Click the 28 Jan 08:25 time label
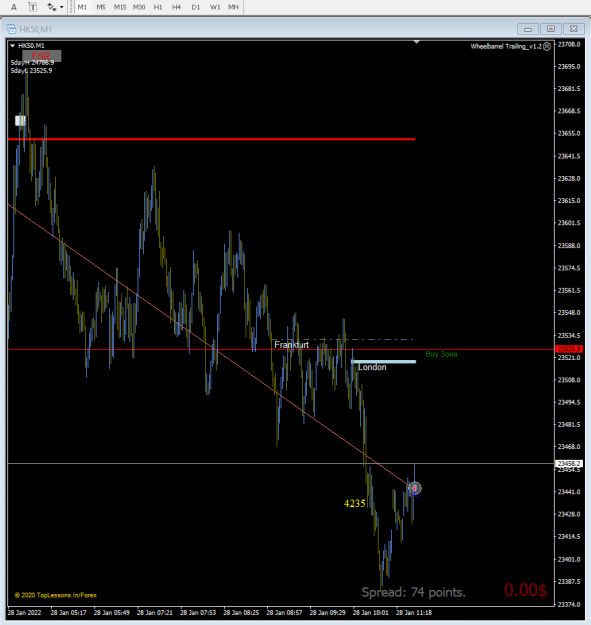Screen dimensions: 591x625 [x=241, y=613]
